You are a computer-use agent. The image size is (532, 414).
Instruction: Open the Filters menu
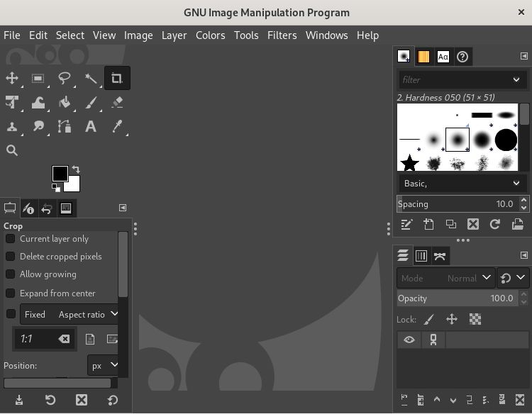[282, 35]
